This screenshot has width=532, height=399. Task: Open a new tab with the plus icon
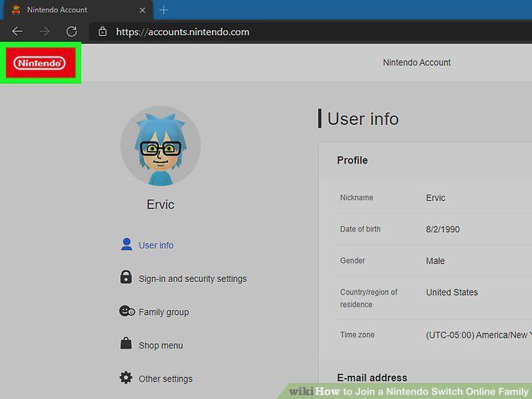(164, 9)
